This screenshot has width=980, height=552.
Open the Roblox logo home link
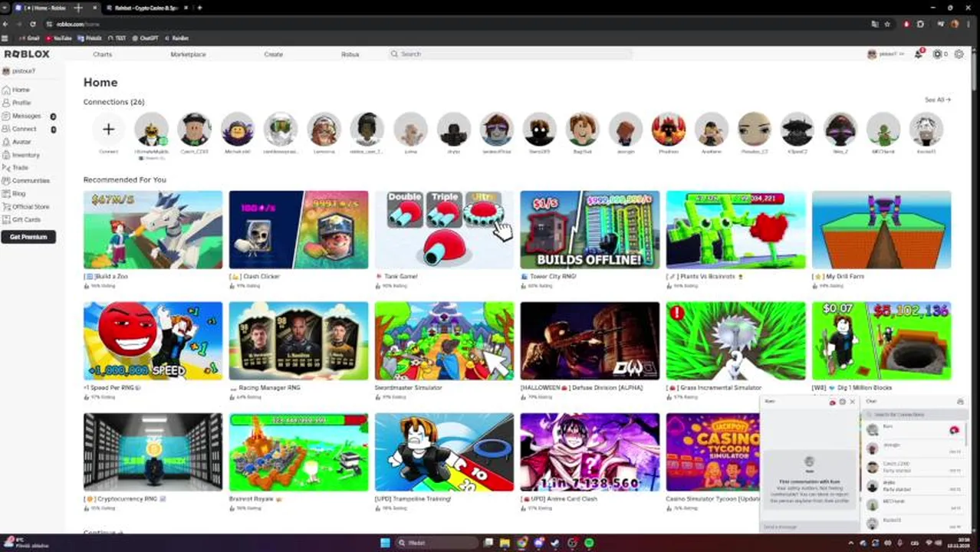tap(27, 54)
